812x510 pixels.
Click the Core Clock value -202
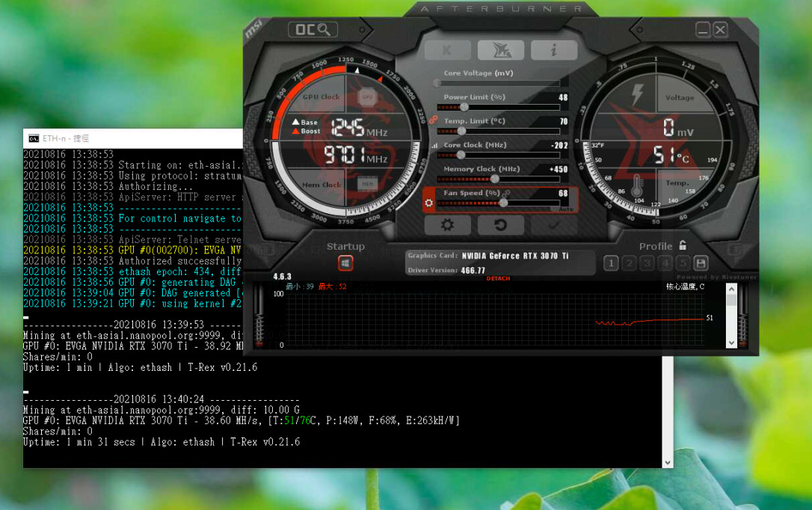[x=559, y=146]
